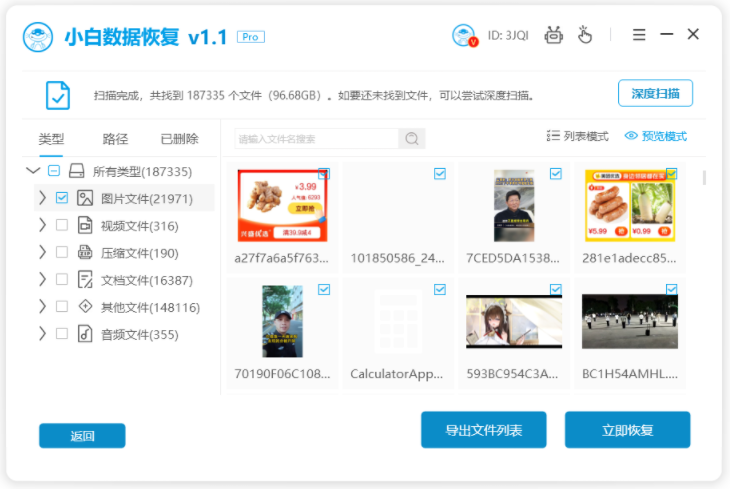This screenshot has width=731, height=489.
Task: Click the audio files music note icon
Action: click(85, 334)
